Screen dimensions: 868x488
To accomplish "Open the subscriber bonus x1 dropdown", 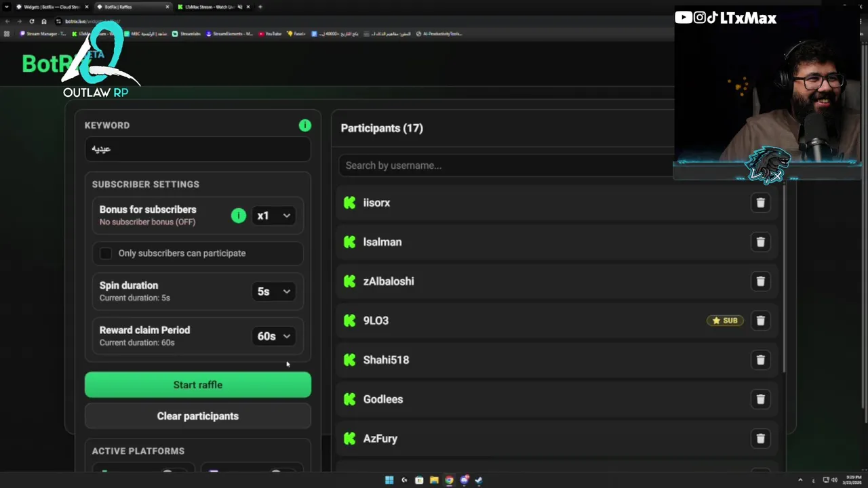I will (273, 216).
